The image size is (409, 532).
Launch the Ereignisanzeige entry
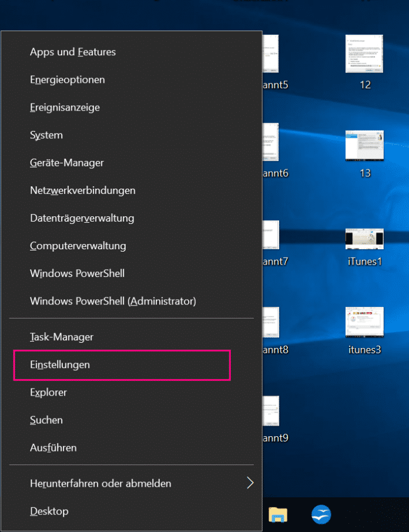click(x=65, y=108)
